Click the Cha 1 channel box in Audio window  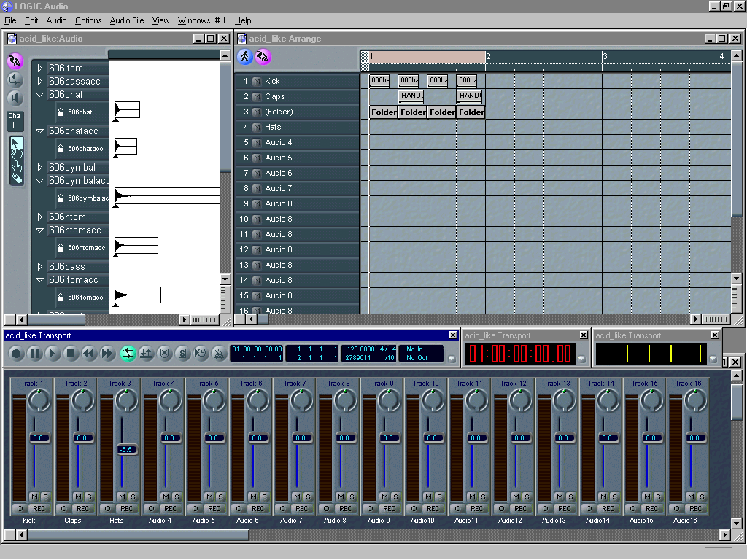click(15, 120)
